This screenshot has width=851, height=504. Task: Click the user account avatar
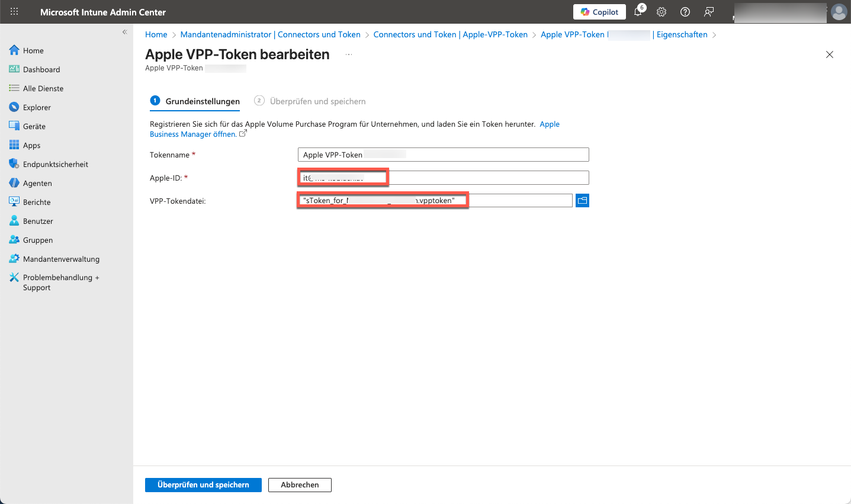[839, 12]
